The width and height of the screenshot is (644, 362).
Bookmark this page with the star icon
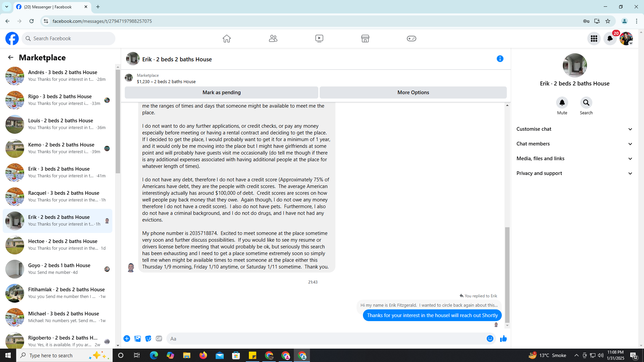click(608, 21)
